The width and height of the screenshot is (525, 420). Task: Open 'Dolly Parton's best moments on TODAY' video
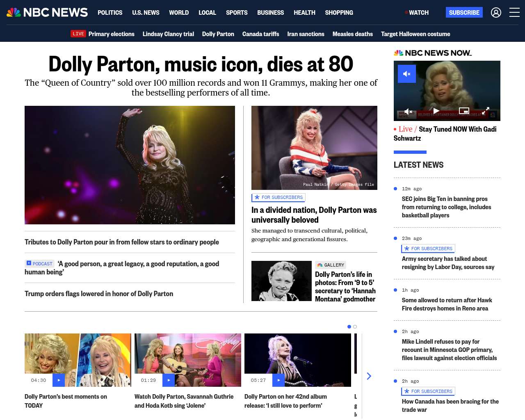pos(66,401)
